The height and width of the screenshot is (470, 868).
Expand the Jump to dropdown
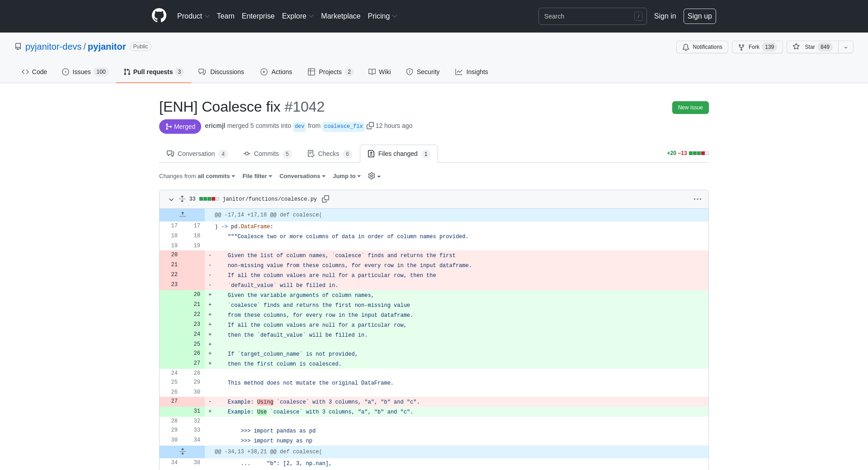click(x=346, y=176)
